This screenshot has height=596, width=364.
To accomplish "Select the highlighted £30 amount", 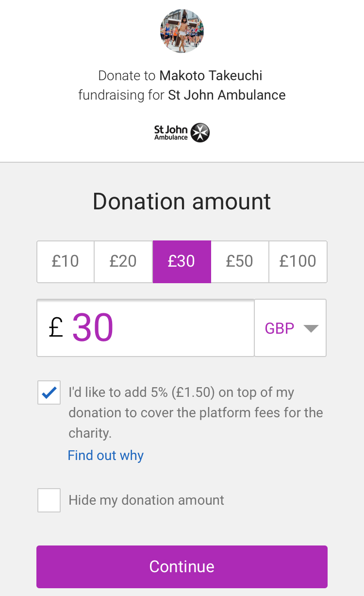I will click(182, 261).
